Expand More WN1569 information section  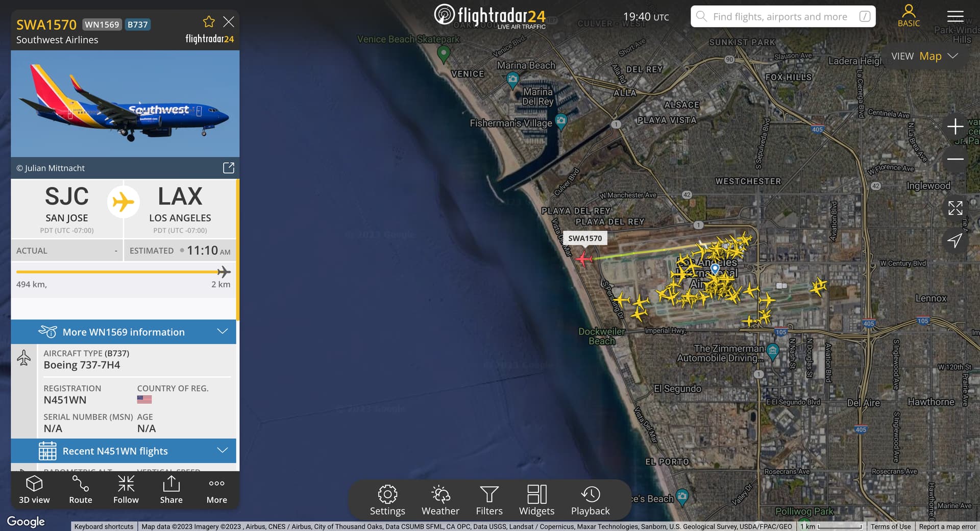coord(124,332)
